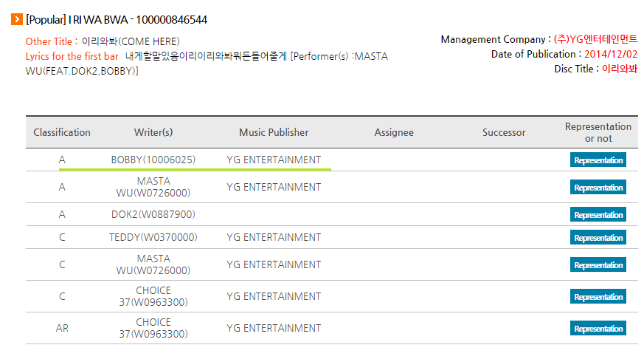Viewport: 644px width, 359px height.
Task: Click the publication date 2014/12/02
Action: (611, 54)
